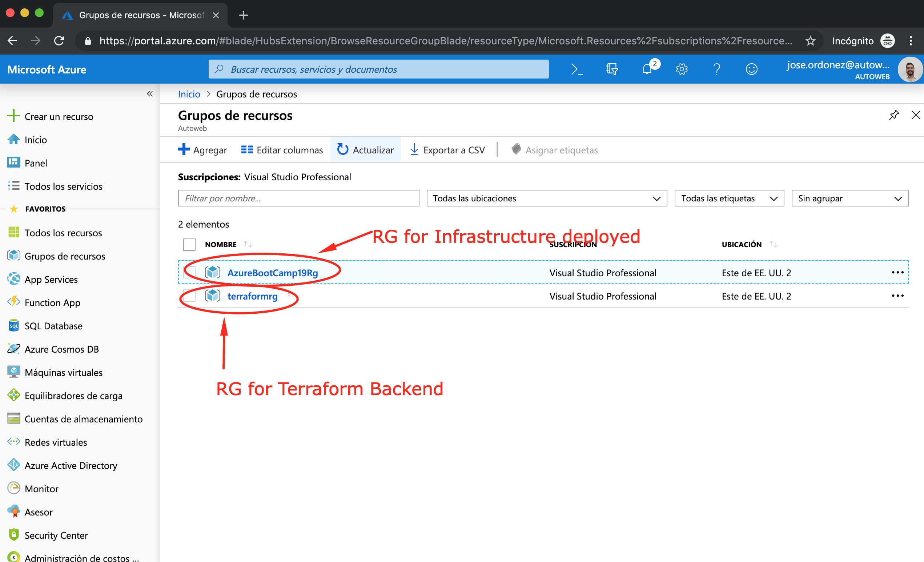Select Cuentas de almacenamiento in the sidebar
The height and width of the screenshot is (562, 924).
point(83,419)
